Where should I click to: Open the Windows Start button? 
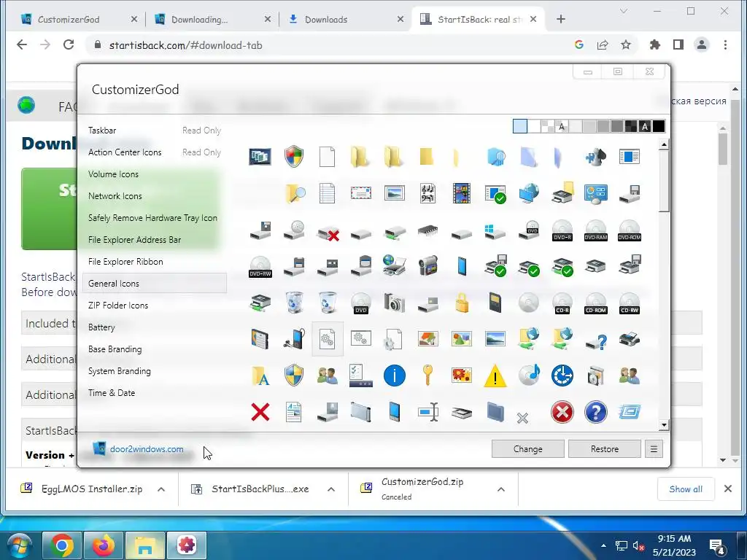(x=19, y=545)
